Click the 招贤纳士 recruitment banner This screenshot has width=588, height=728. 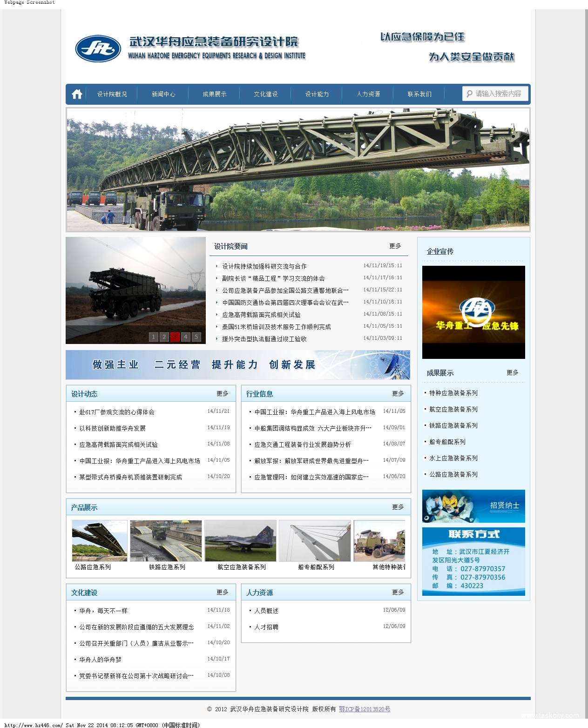(473, 506)
